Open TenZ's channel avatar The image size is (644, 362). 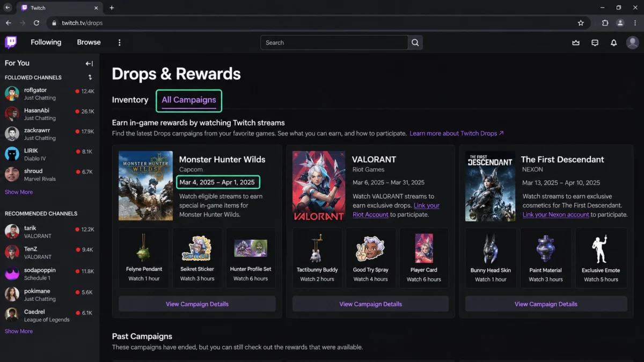[12, 252]
